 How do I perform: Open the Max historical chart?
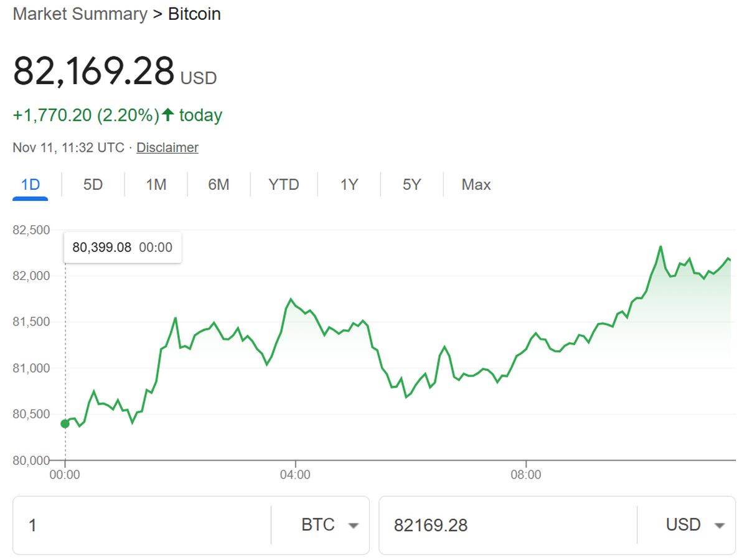[475, 184]
